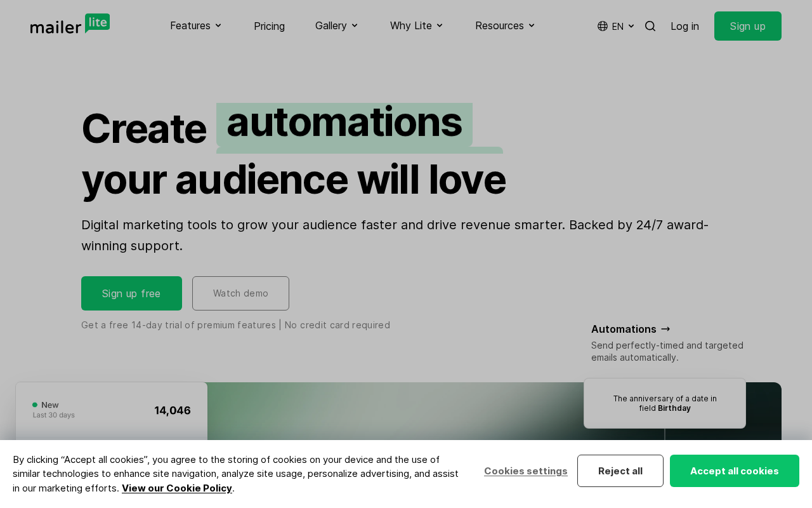Expand the Why Lite chevron
Screen dimensions: 812x508
[440, 25]
